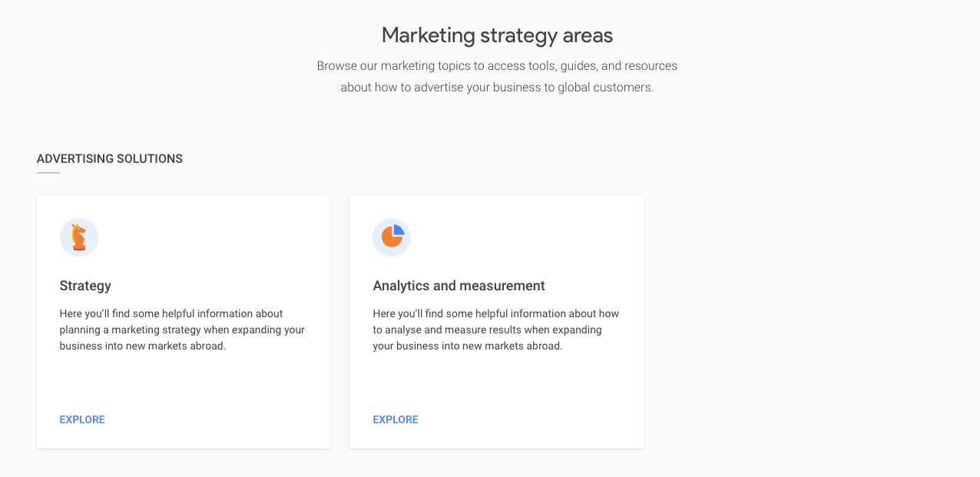980x477 pixels.
Task: Click 'your business into new markets abroad' in Analytics card
Action: (x=468, y=346)
